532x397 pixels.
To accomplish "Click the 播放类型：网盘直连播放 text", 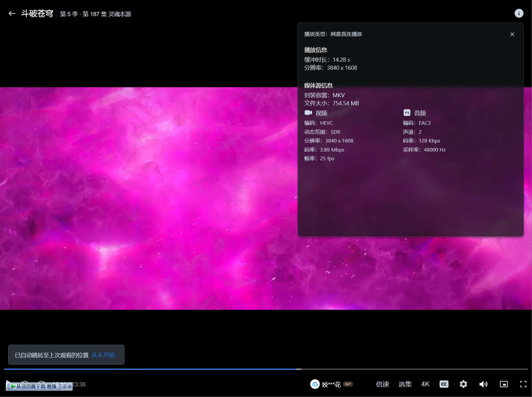I will point(333,34).
